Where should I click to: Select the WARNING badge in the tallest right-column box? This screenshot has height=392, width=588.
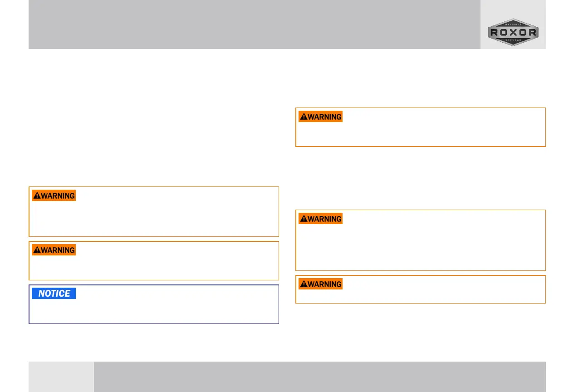[320, 219]
